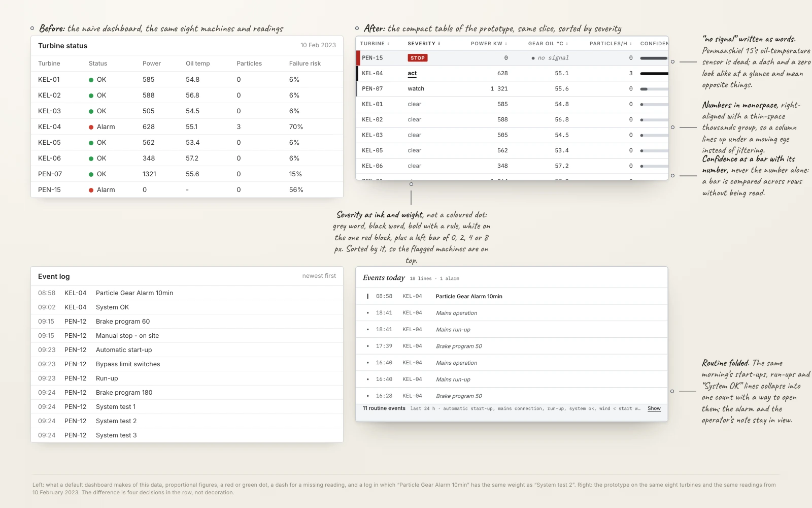Select the KEL-02 row in the prototype table
This screenshot has height=508, width=812.
(512, 120)
